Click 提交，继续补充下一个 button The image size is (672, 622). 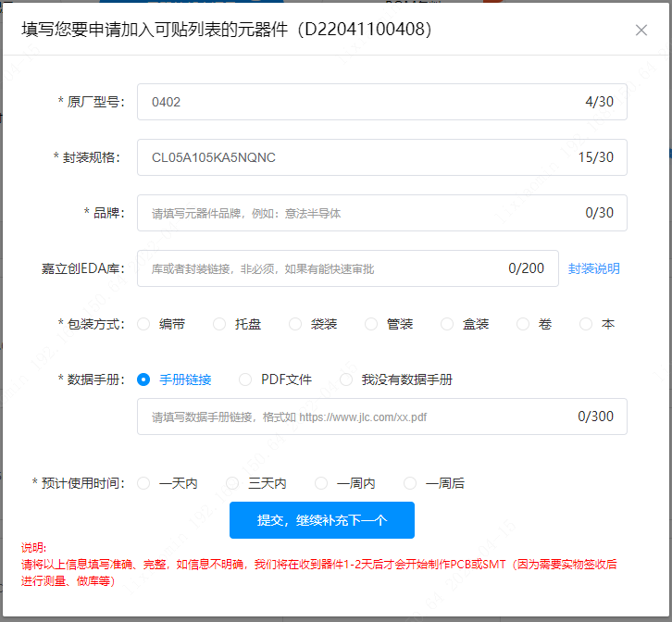[321, 520]
